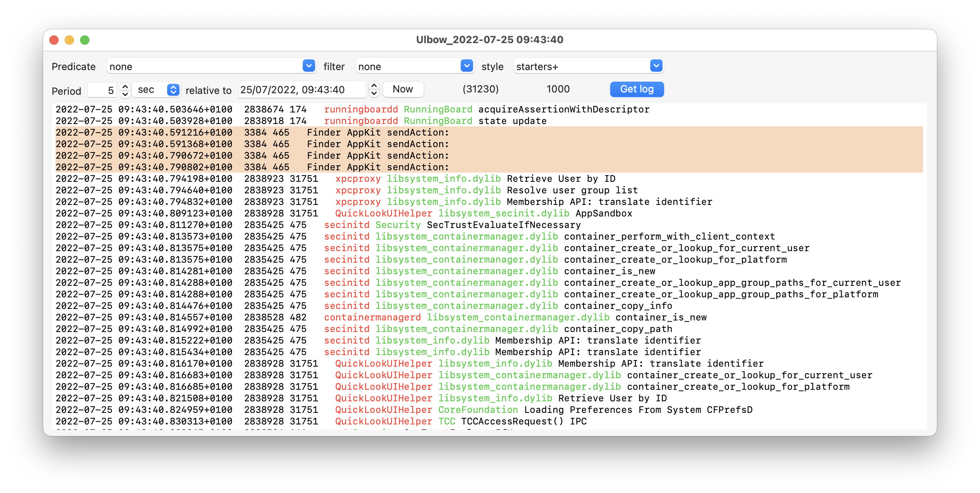This screenshot has width=980, height=493.
Task: Increment the Period stepper up arrow
Action: click(125, 86)
